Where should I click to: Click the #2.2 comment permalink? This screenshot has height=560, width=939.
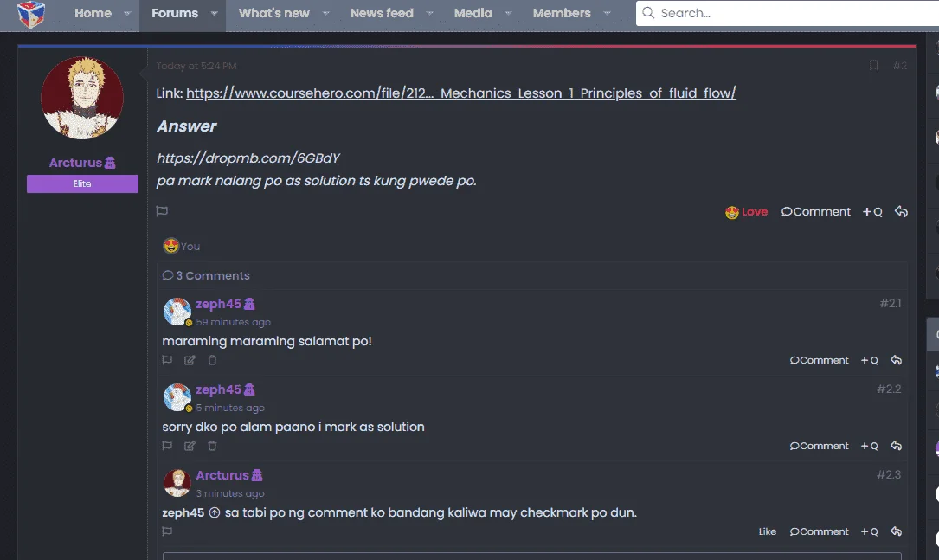890,389
